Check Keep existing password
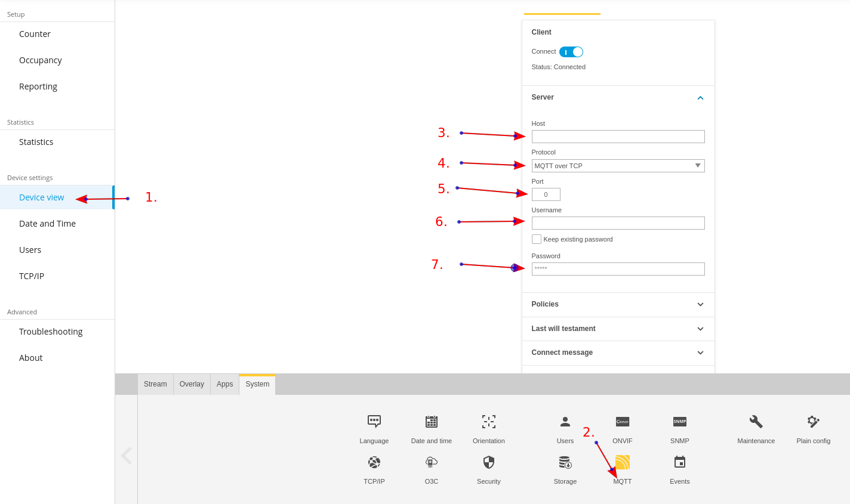 (x=537, y=239)
